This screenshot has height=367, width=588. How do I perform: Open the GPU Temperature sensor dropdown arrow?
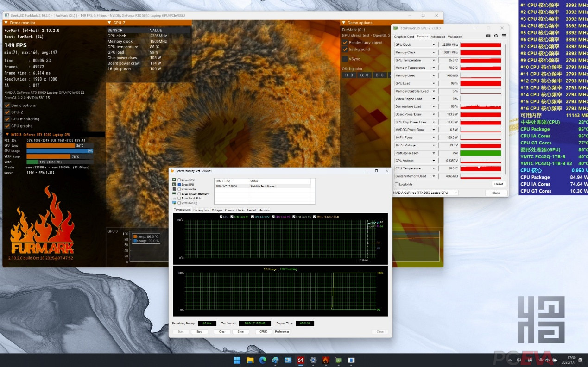tap(434, 60)
